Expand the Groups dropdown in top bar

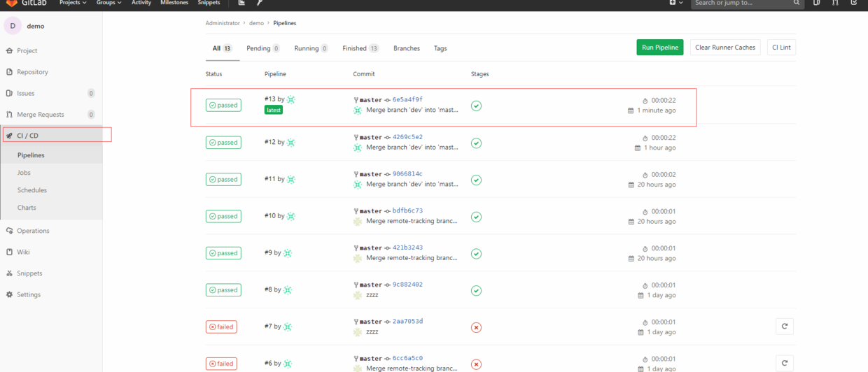tap(108, 3)
